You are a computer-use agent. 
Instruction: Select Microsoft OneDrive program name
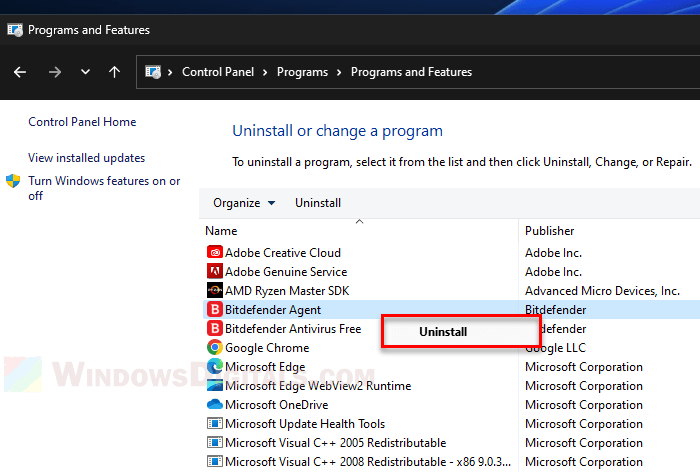276,405
